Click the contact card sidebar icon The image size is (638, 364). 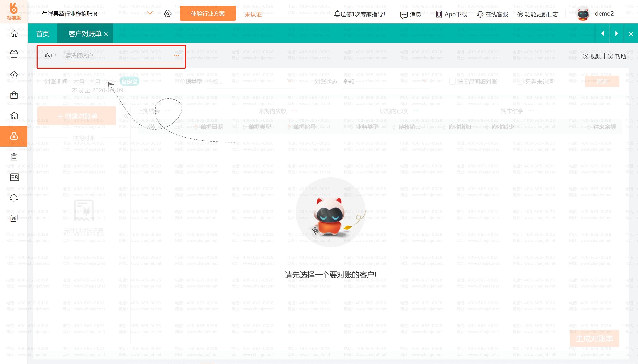coord(14,177)
